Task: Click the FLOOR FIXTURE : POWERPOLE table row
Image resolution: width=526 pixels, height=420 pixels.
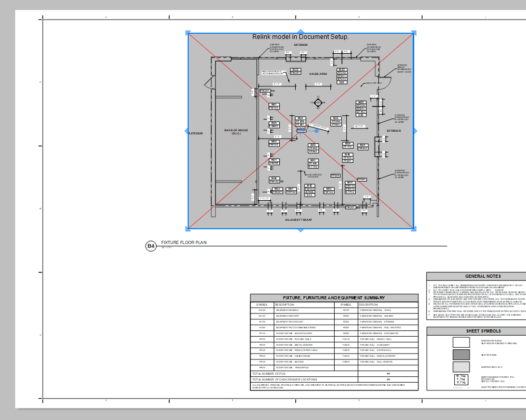Action: tap(292, 368)
